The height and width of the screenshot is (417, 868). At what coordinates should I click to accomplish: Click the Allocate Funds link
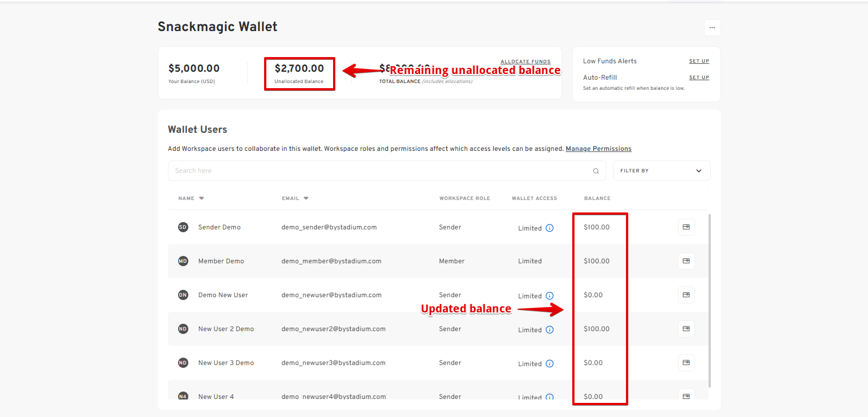point(525,62)
